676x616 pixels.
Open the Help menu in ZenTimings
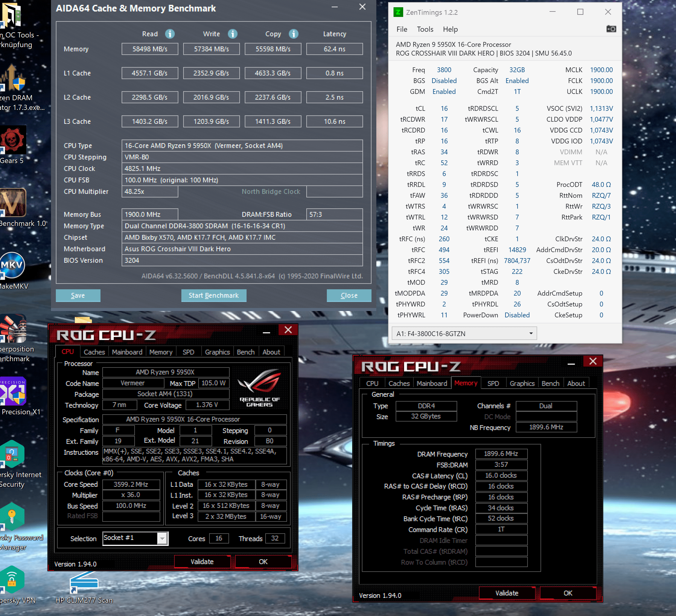450,29
